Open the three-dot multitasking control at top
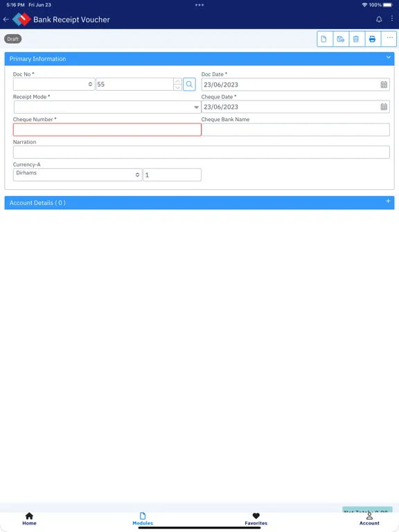The width and height of the screenshot is (399, 532). (199, 5)
